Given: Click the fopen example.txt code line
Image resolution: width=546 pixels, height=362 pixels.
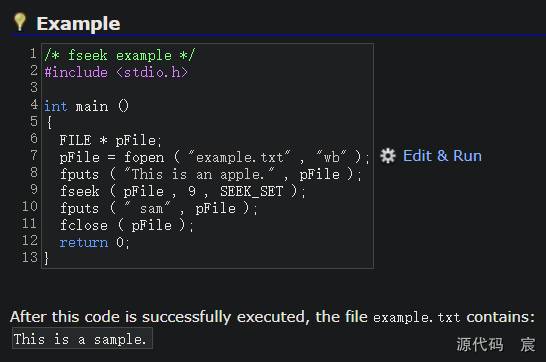Looking at the screenshot, I should tap(214, 157).
